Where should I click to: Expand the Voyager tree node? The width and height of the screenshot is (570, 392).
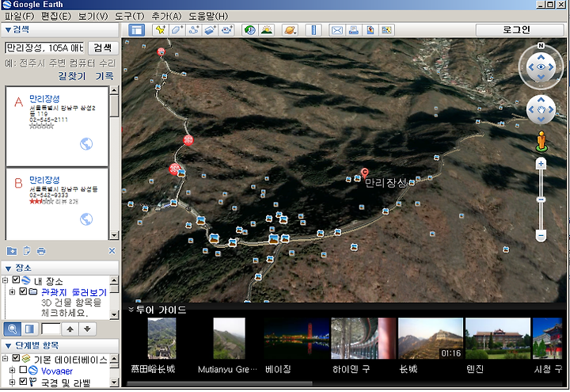pyautogui.click(x=12, y=370)
